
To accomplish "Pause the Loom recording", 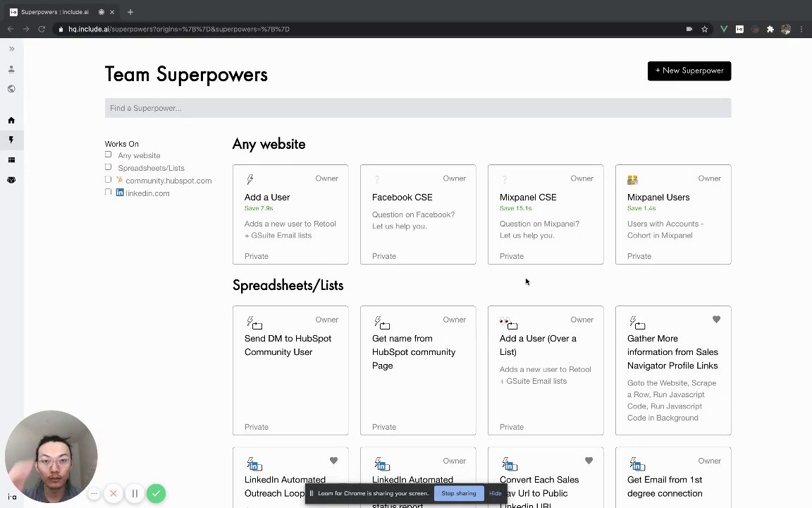I will click(x=135, y=493).
